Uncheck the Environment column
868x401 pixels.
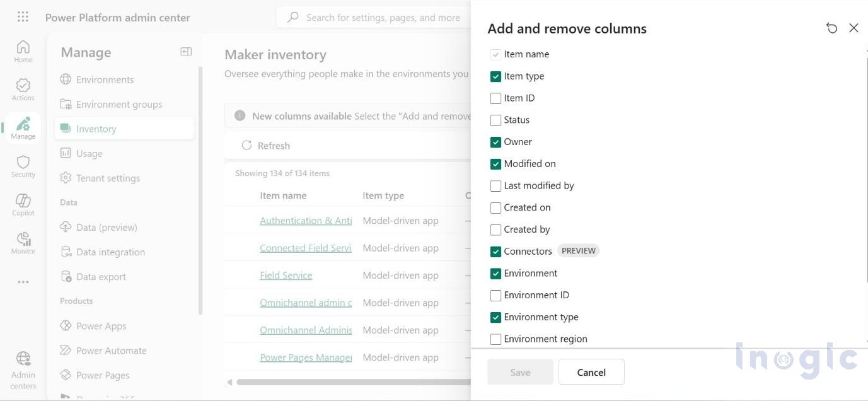pyautogui.click(x=495, y=274)
